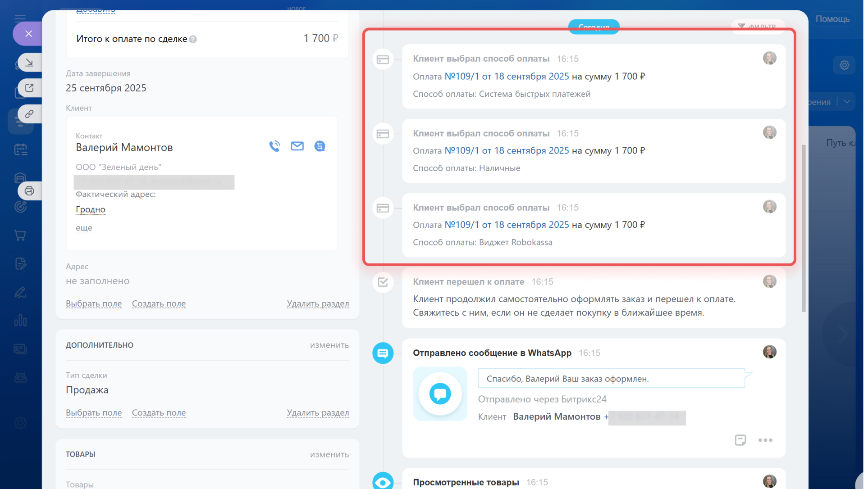Click Создать поле under Тип сделки
The height and width of the screenshot is (489, 868).
click(x=159, y=413)
